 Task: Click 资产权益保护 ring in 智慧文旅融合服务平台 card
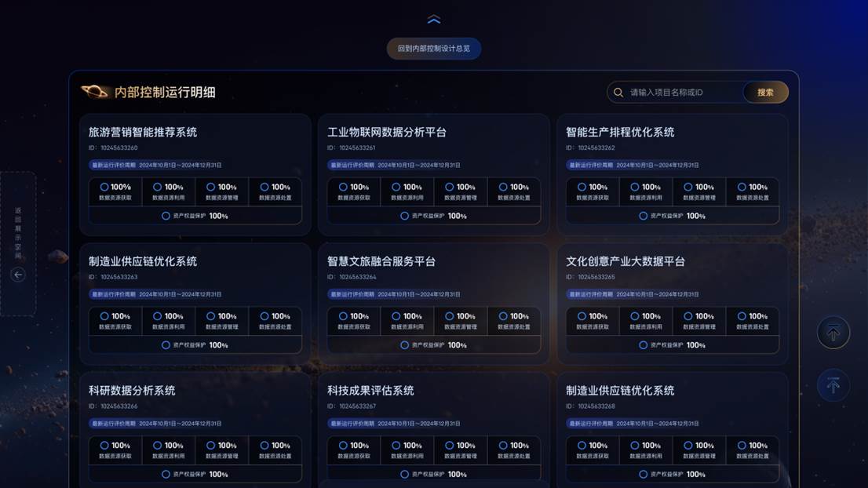405,345
